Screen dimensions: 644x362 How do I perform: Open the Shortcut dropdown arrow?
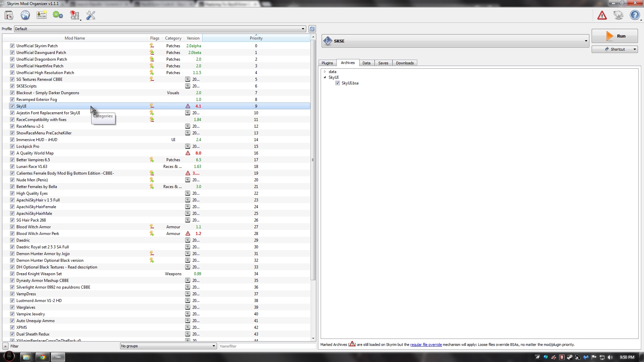635,49
